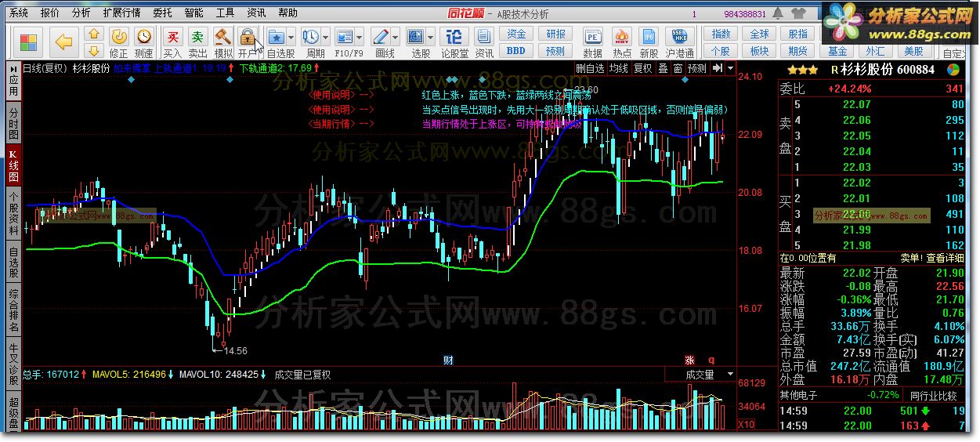Click the arrow-to-bar icon after 预测
980x442 pixels.
[717, 68]
